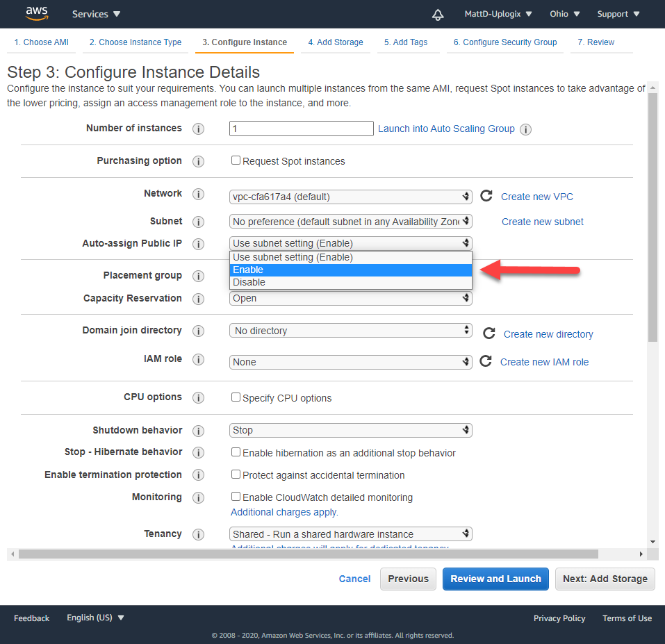This screenshot has height=644, width=665.
Task: Open info tooltip for Shutdown behavior
Action: 198,431
